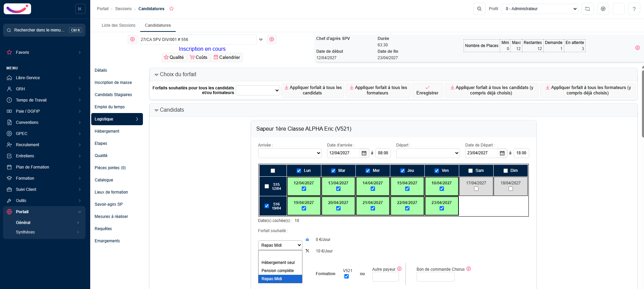The height and width of the screenshot is (289, 644).
Task: Click Appliquer forfait à tous les candidats
Action: click(x=313, y=90)
